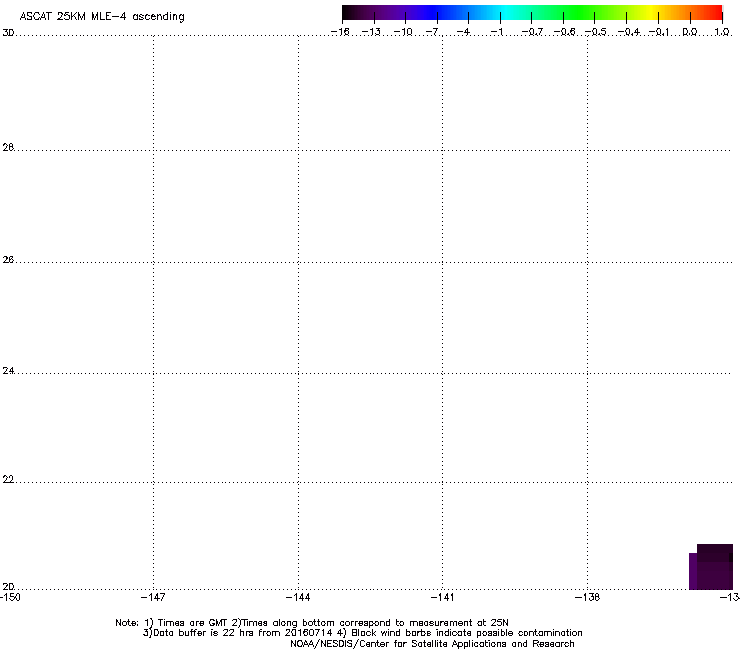Click the longitude label '-141'

(442, 597)
